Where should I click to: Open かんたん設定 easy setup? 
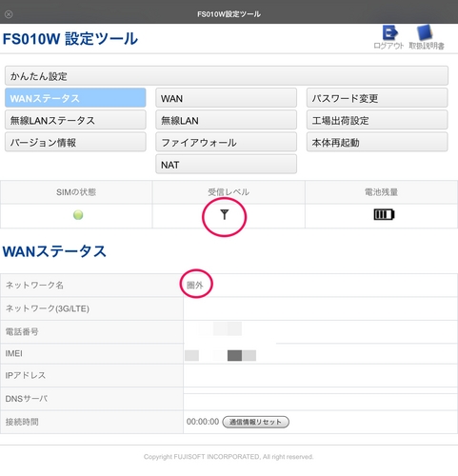(x=227, y=76)
